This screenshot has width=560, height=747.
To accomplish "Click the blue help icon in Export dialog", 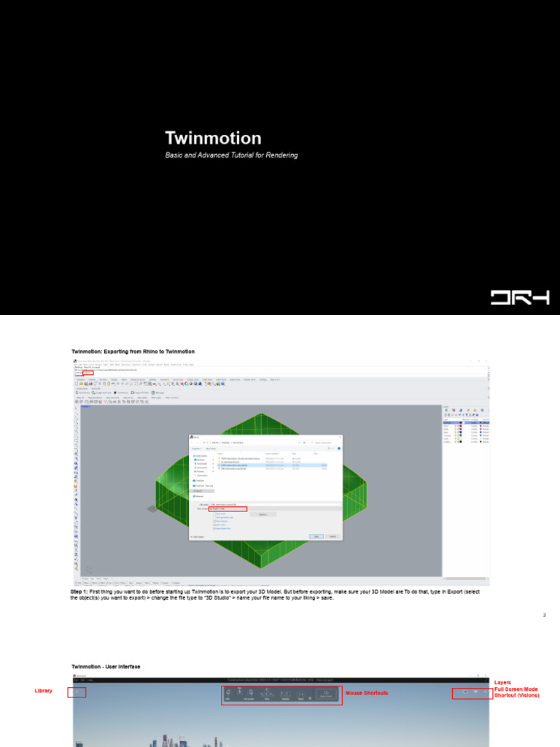I will [x=339, y=449].
